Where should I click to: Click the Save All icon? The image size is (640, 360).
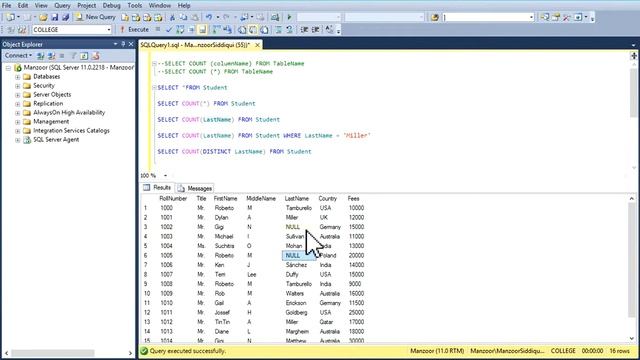point(65,17)
